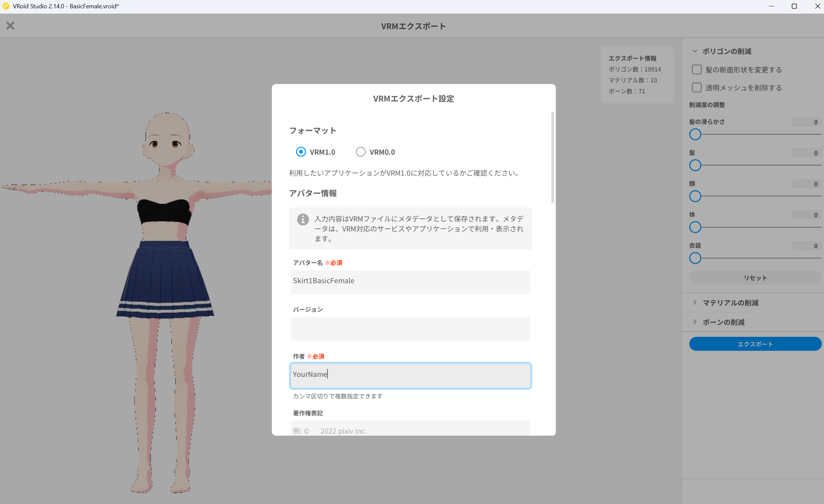Click the 衣装 value box showing 0
The width and height of the screenshot is (824, 504).
pyautogui.click(x=806, y=246)
